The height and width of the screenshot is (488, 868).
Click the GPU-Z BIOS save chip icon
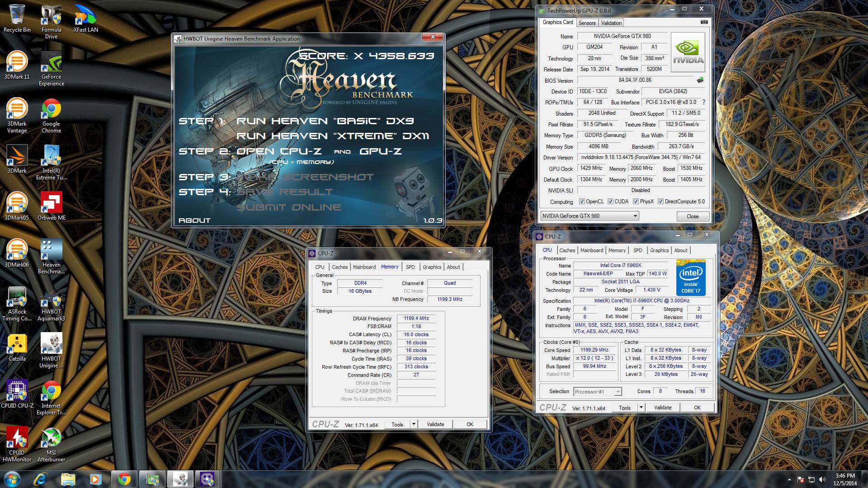(x=700, y=80)
